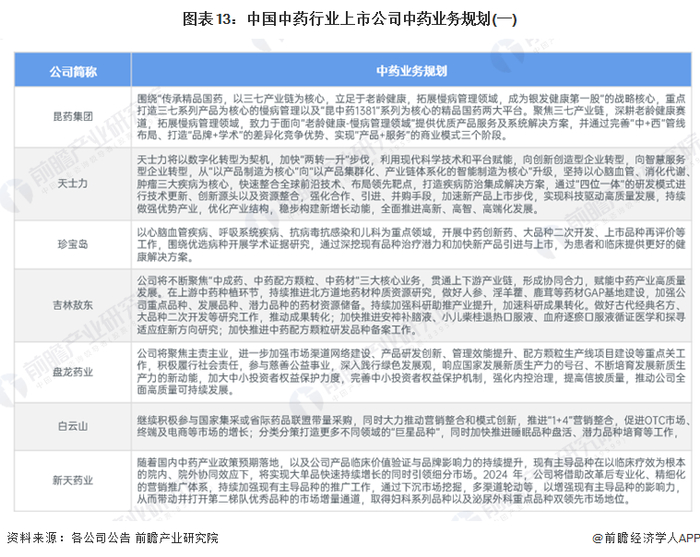The height and width of the screenshot is (557, 700).
Task: Select 盘龙药业's business plan description
Action: point(411,372)
